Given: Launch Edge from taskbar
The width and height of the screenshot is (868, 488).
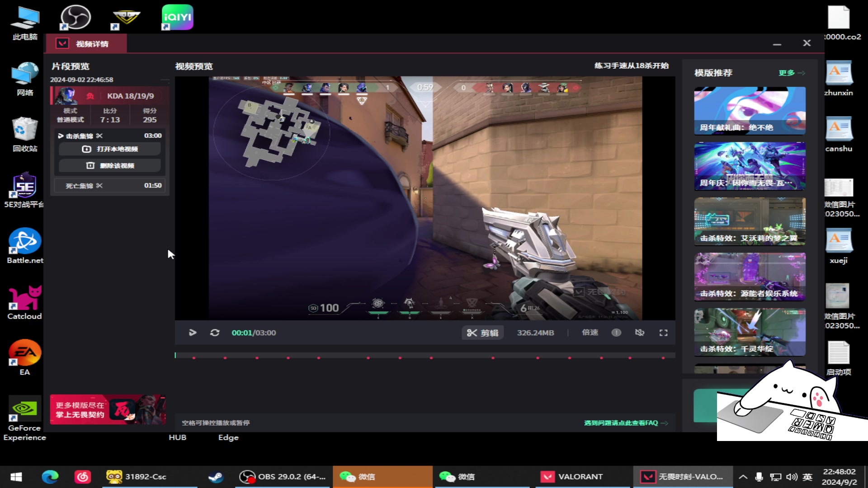Looking at the screenshot, I should [x=50, y=477].
